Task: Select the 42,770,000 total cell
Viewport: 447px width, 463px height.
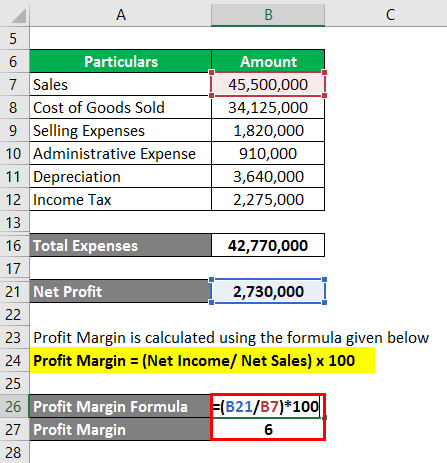Action: 268,245
